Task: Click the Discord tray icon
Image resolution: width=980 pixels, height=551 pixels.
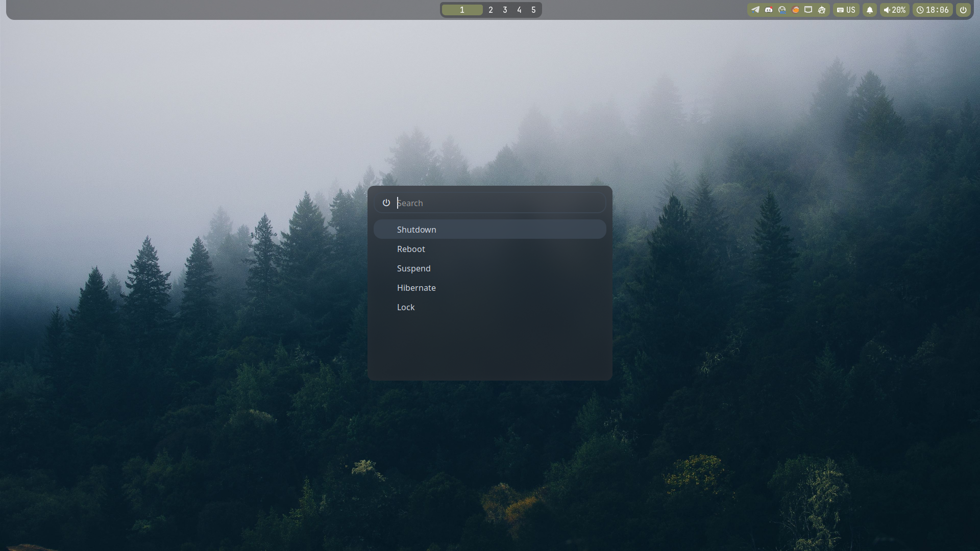Action: click(769, 10)
